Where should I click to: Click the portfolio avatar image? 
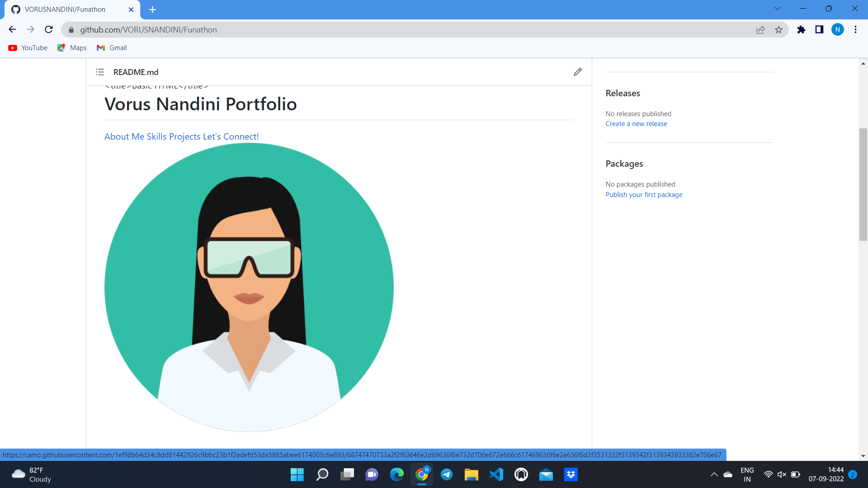click(249, 287)
